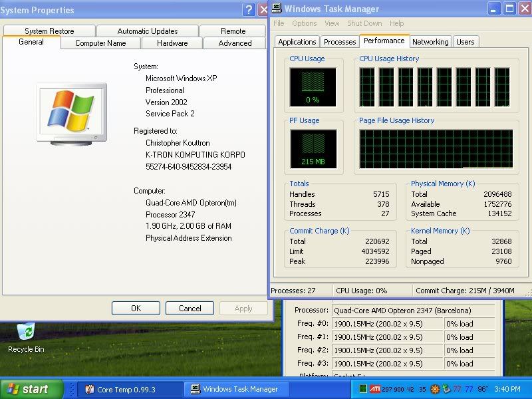Click the Threads count 378
Screen dimensions: 532x399
(x=383, y=204)
